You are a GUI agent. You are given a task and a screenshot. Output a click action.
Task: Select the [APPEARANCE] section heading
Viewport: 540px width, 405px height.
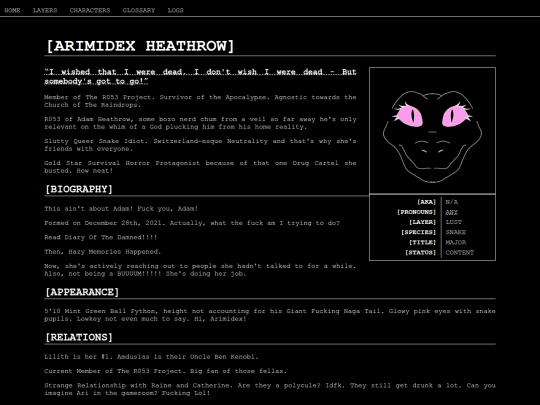click(82, 292)
